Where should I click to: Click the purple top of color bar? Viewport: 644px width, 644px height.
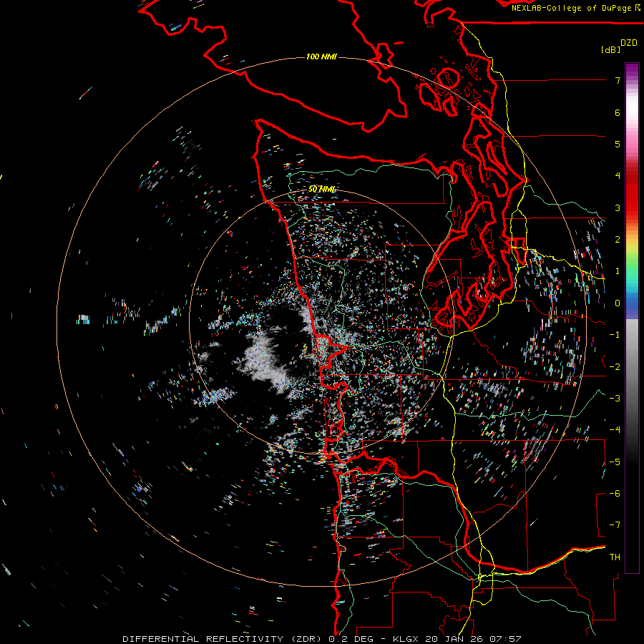pyautogui.click(x=632, y=70)
